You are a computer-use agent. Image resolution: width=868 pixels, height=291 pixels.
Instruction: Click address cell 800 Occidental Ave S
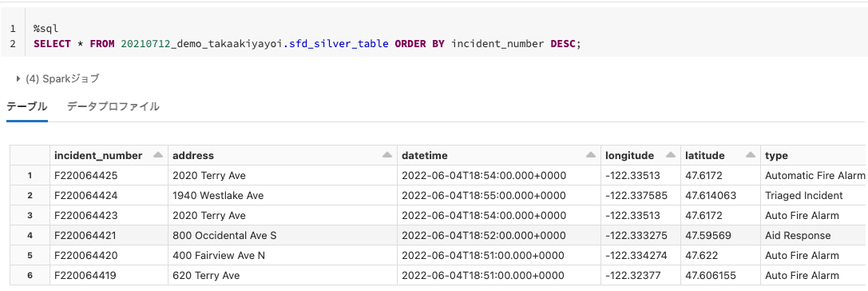(x=283, y=236)
